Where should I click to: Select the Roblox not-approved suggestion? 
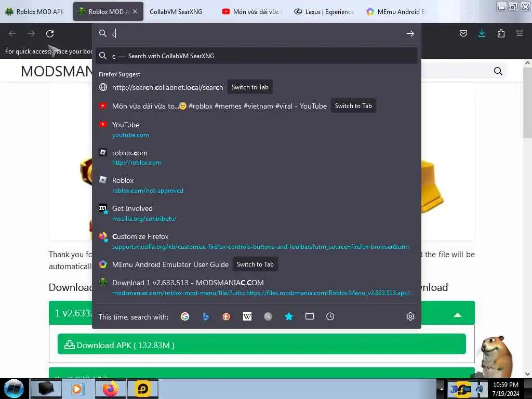(x=257, y=185)
